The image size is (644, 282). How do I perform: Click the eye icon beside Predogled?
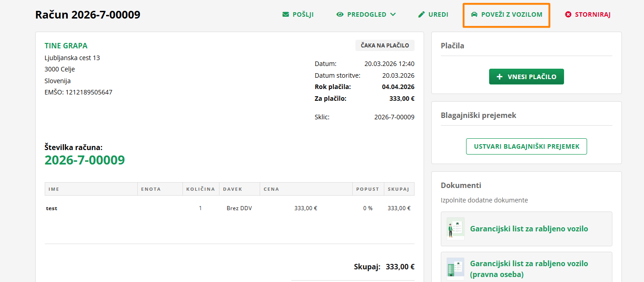tap(340, 14)
